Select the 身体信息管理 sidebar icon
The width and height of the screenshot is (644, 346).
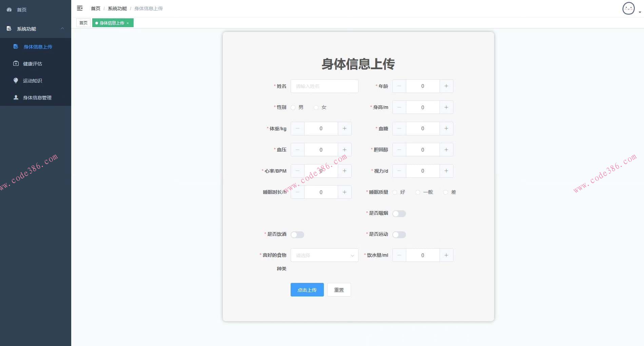coord(16,97)
